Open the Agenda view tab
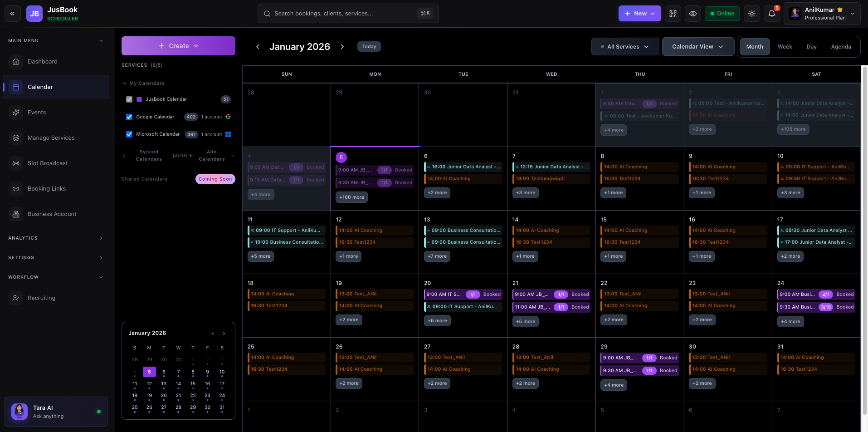Viewport: 868px width, 432px height. pyautogui.click(x=841, y=46)
